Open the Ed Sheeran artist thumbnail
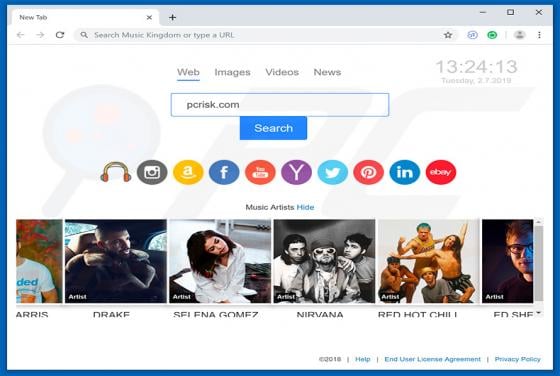This screenshot has width=560, height=376. pyautogui.click(x=508, y=261)
